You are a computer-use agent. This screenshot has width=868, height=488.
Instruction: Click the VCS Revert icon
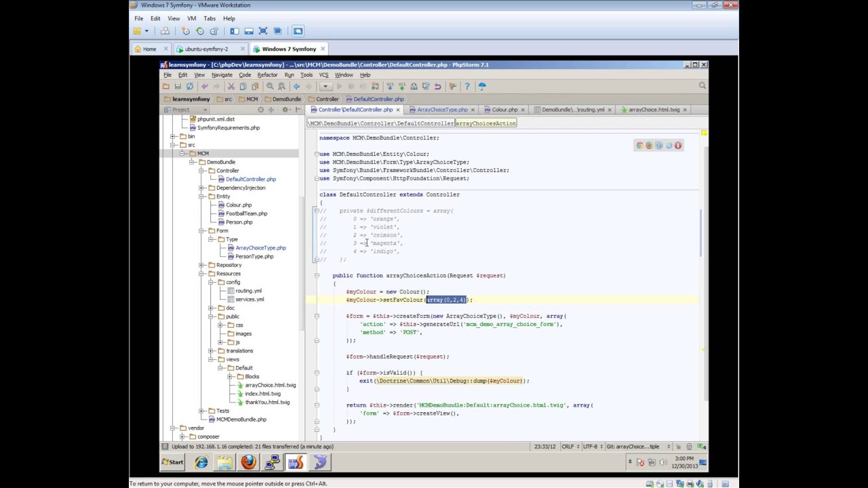(x=437, y=86)
